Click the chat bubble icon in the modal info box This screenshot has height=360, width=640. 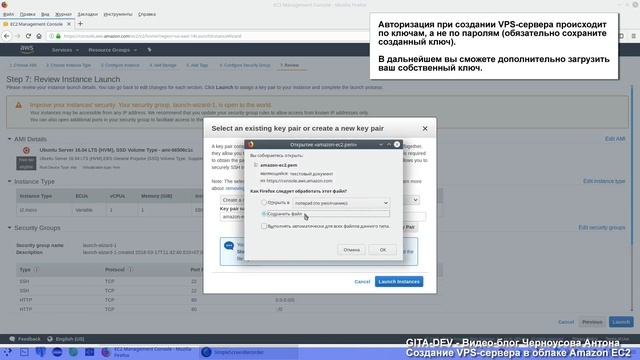click(229, 246)
